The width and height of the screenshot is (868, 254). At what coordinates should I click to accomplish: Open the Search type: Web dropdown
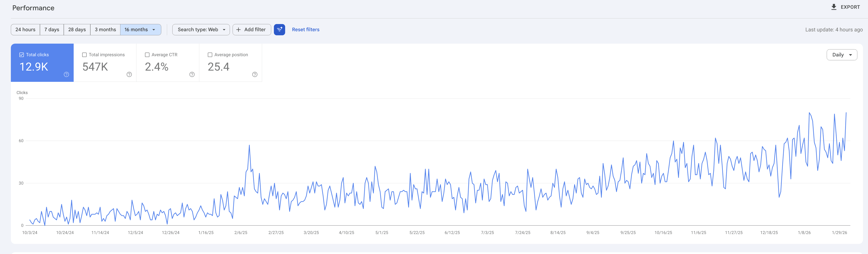pos(201,30)
